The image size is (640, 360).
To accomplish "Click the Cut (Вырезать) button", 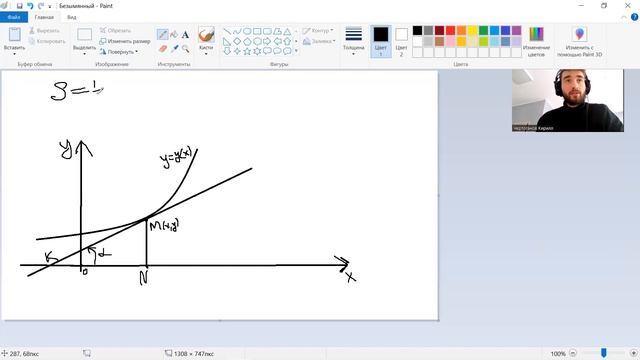I will point(44,31).
